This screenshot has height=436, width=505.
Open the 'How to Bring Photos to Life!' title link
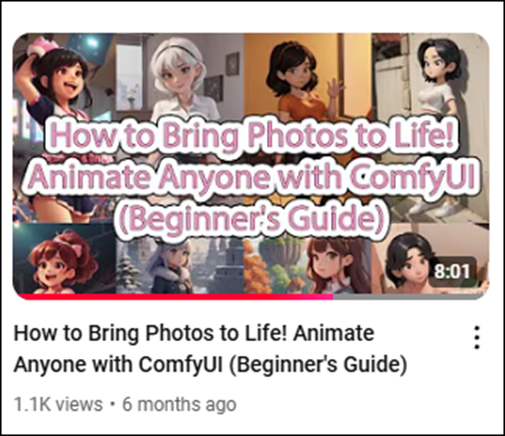[x=150, y=333]
